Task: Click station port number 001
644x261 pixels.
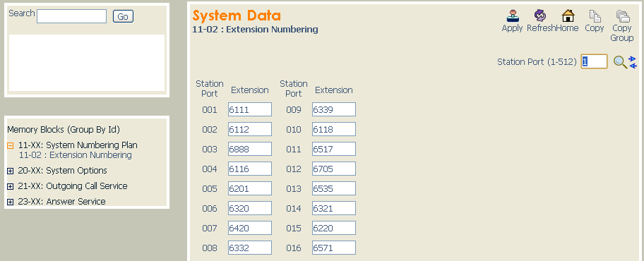Action: 210,110
